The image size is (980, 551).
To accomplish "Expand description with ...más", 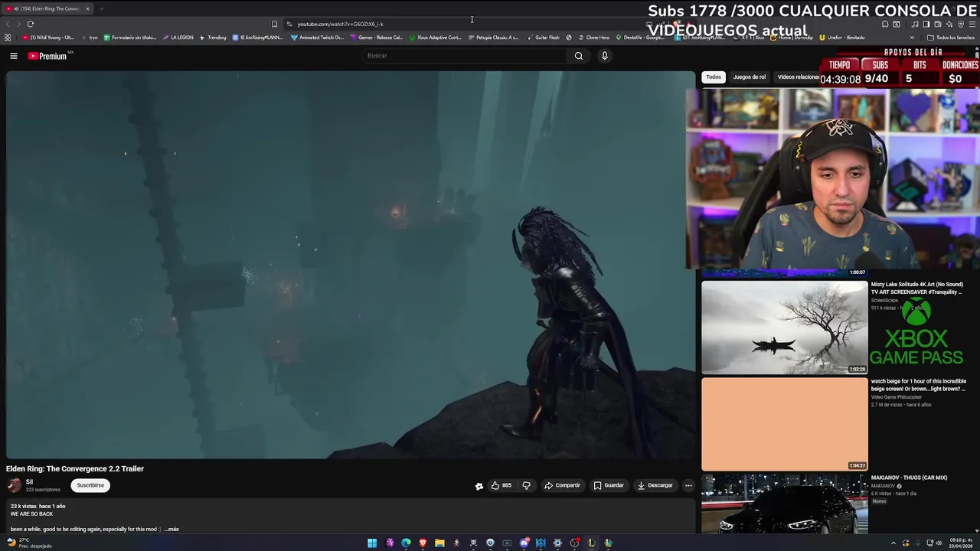I will coord(171,529).
